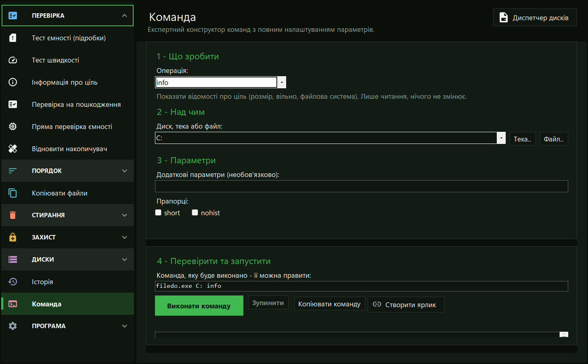The image size is (588, 364).
Task: Click the Історія clock icon
Action: (x=13, y=282)
